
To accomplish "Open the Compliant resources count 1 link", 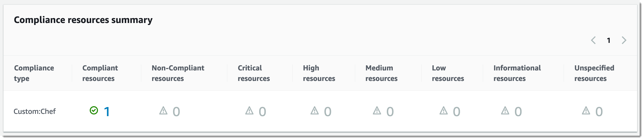I will (x=107, y=112).
